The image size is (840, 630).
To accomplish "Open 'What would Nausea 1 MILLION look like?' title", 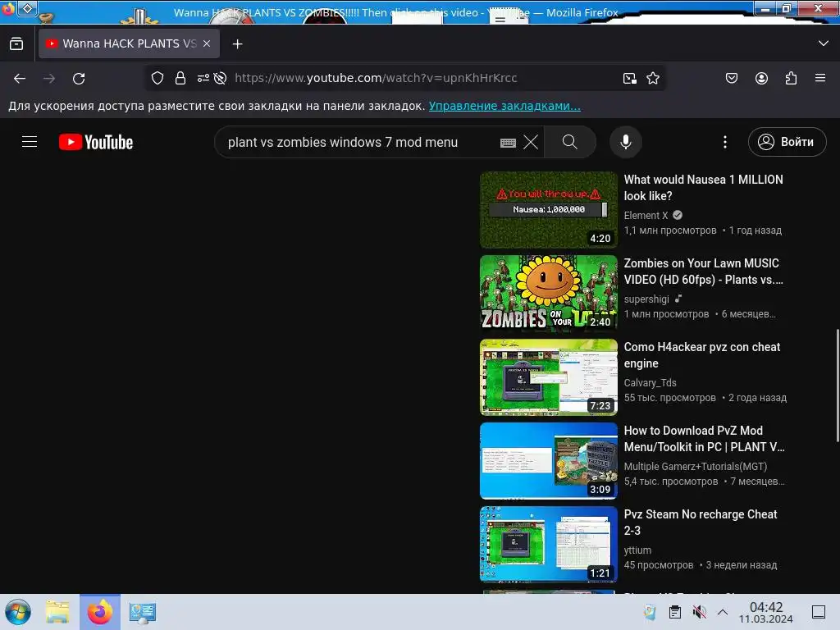I will 703,188.
